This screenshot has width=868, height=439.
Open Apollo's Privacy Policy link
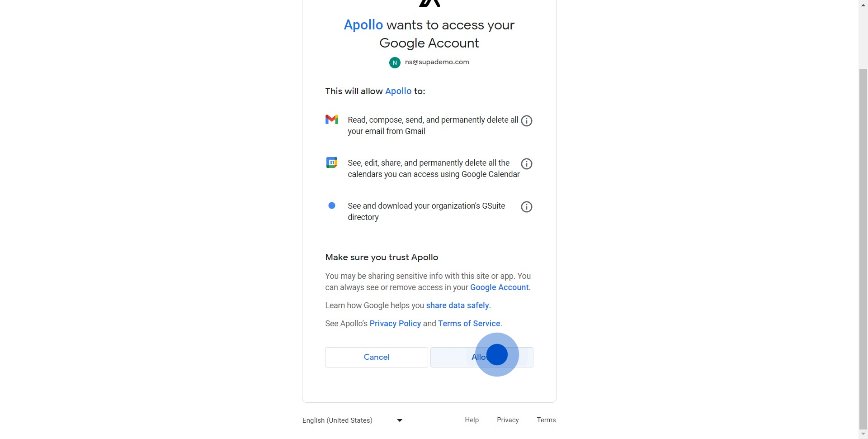click(395, 324)
